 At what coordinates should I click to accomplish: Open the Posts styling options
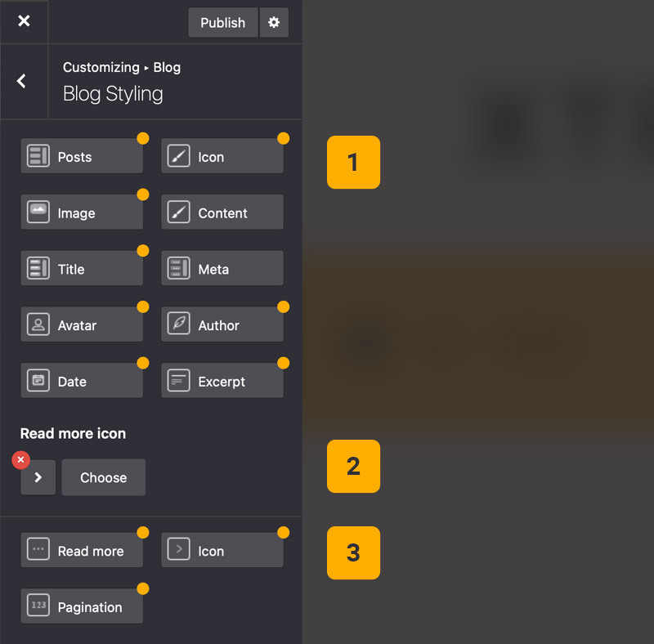(x=82, y=157)
